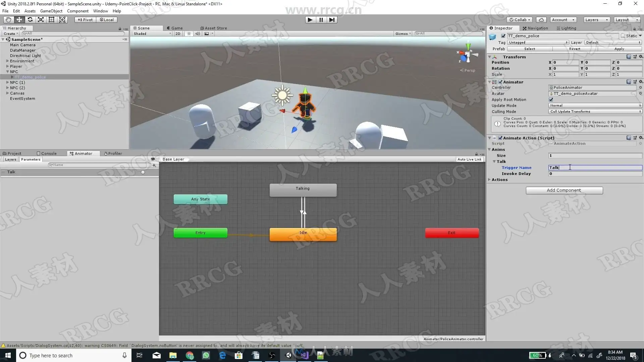644x362 pixels.
Task: Switch to the Lighting tab
Action: [x=566, y=28]
